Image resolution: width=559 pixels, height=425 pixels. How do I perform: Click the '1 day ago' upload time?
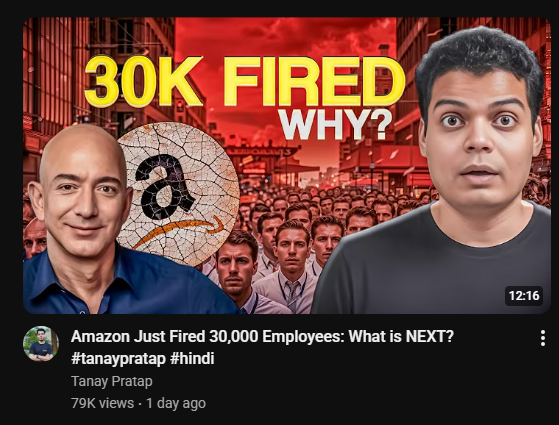(x=176, y=403)
